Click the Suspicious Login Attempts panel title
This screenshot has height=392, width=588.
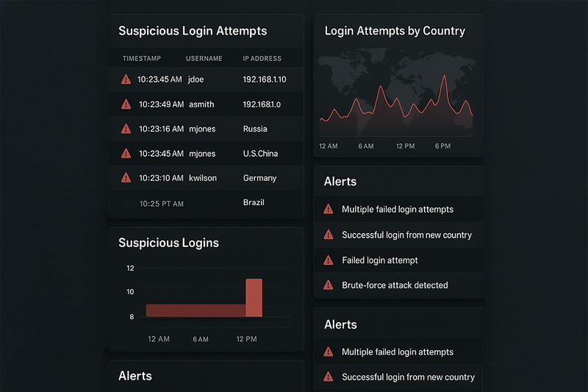tap(193, 31)
